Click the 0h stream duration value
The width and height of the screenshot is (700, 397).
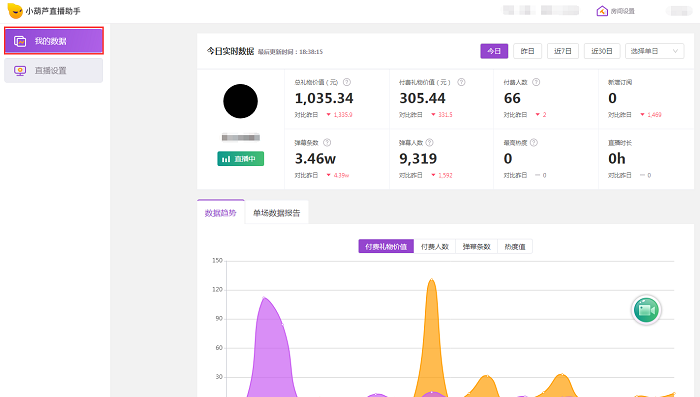click(617, 159)
